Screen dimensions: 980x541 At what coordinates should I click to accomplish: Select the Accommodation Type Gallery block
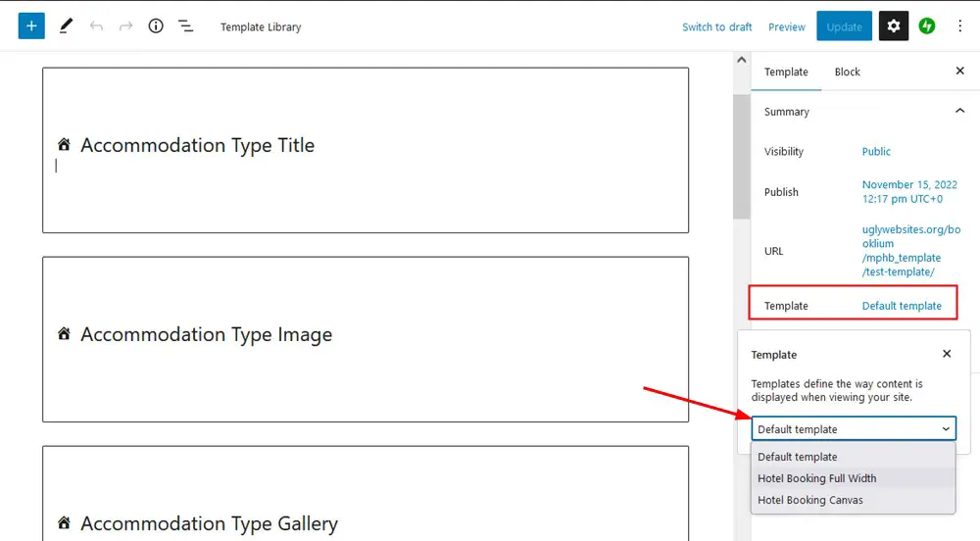tap(366, 494)
